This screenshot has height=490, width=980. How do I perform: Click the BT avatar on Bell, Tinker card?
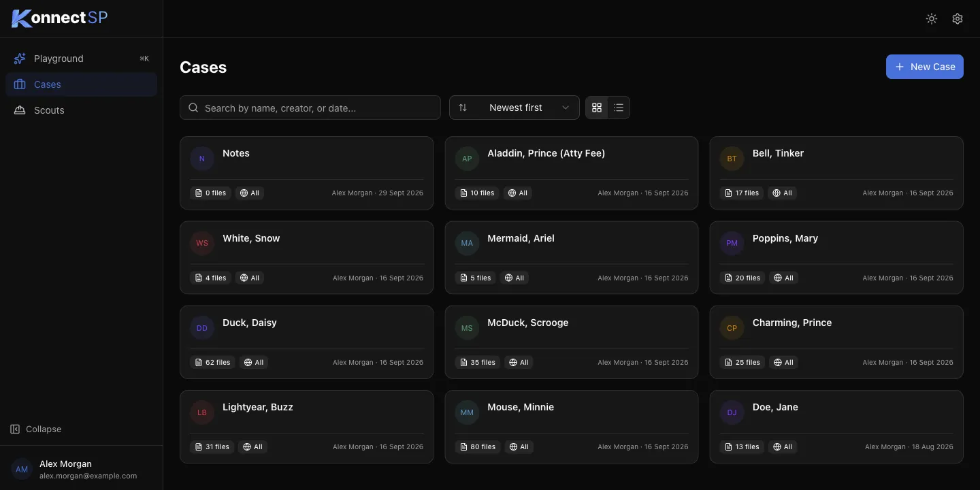(732, 159)
